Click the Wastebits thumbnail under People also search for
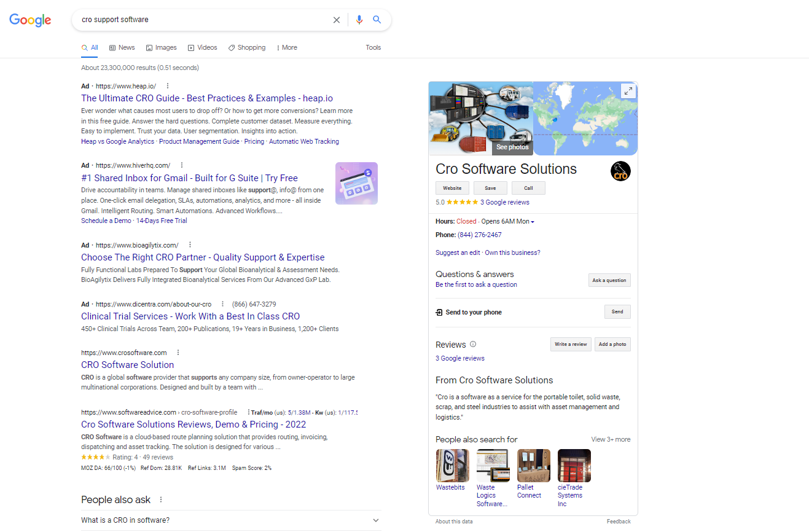Image resolution: width=809 pixels, height=532 pixels. 451,465
